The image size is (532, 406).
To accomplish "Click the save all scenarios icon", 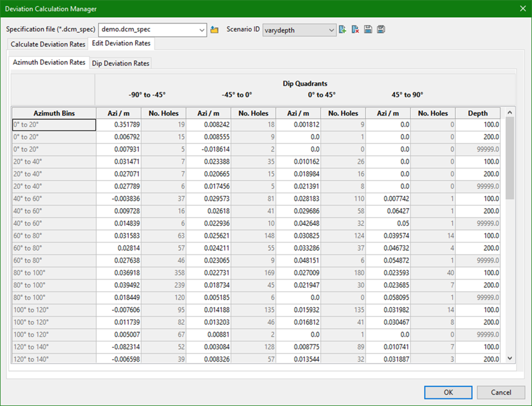I will [381, 30].
